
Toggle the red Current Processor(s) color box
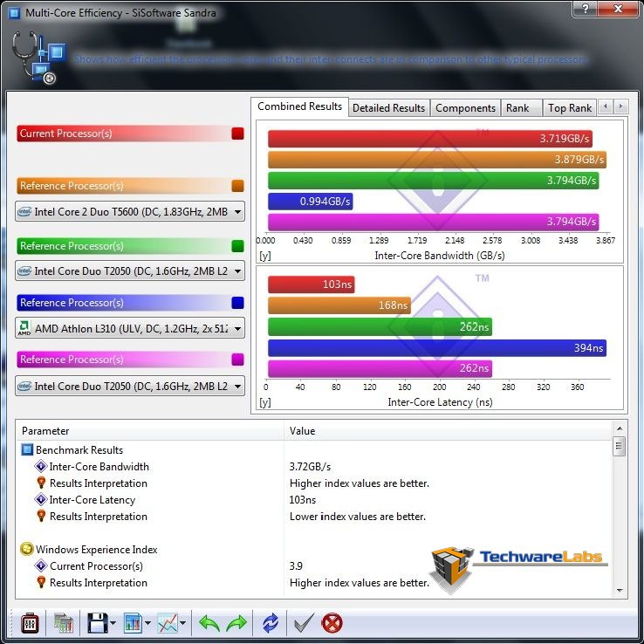pos(238,134)
